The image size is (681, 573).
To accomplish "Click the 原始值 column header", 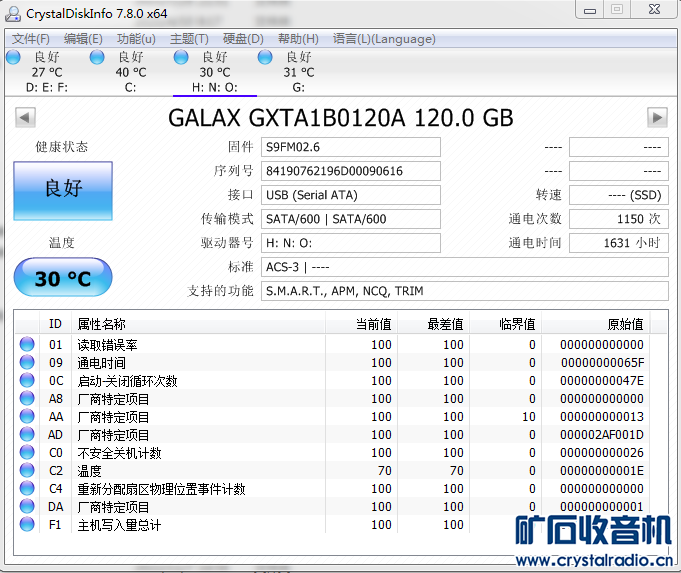I will (595, 324).
